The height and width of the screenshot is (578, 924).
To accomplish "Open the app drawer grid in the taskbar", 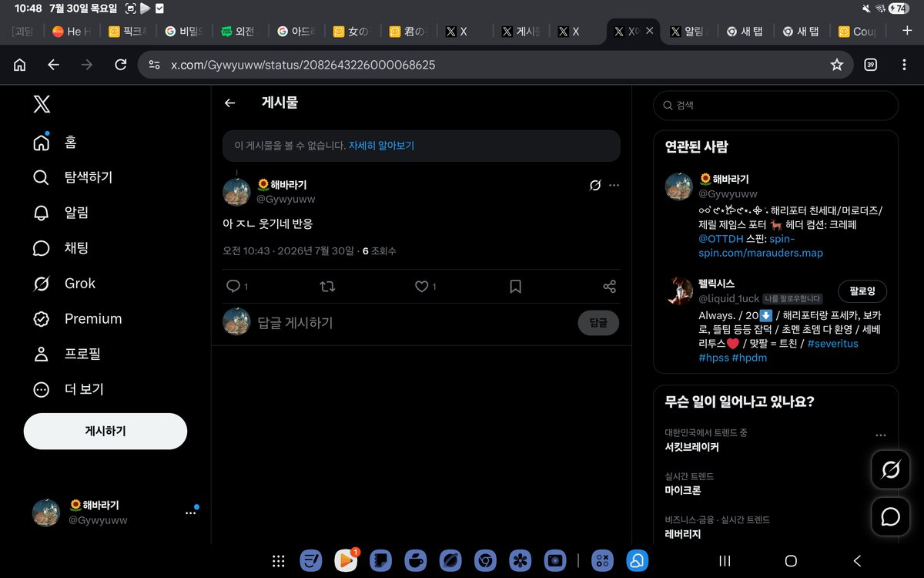I will pos(279,561).
